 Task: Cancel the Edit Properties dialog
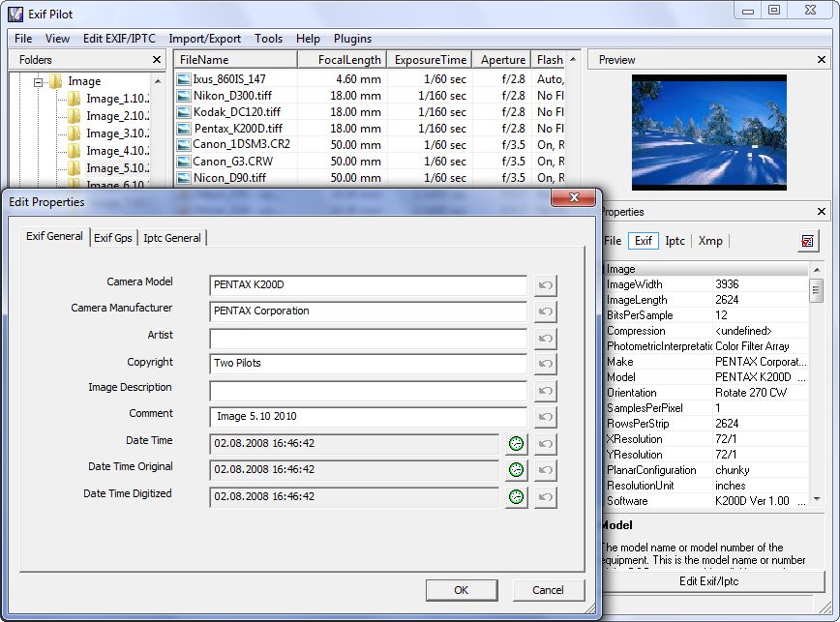click(547, 590)
